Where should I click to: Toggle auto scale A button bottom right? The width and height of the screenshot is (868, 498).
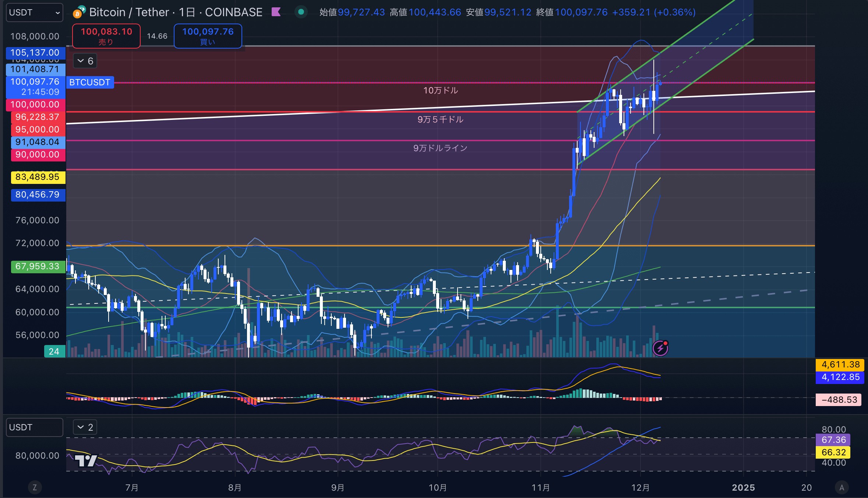point(841,488)
